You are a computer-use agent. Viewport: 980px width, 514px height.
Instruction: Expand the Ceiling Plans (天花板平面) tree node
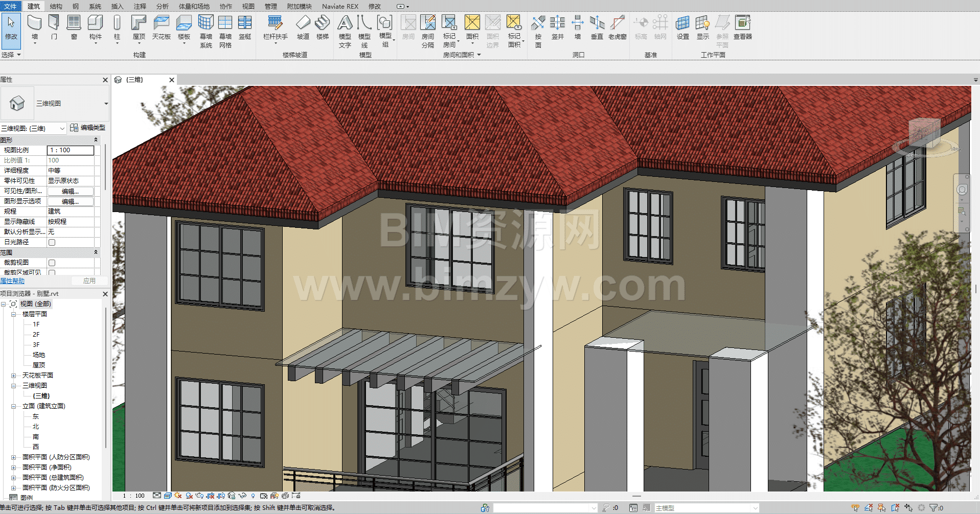(14, 376)
